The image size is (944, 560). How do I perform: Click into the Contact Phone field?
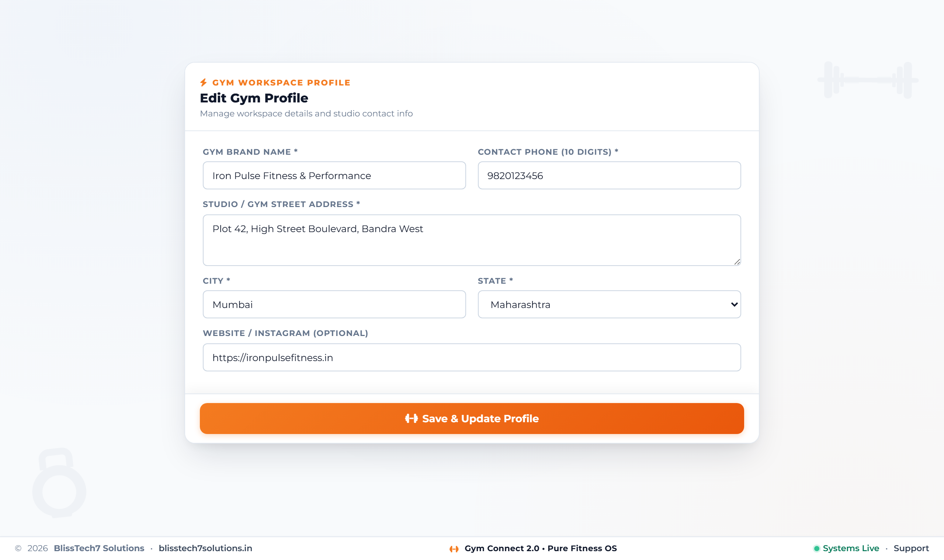(609, 175)
